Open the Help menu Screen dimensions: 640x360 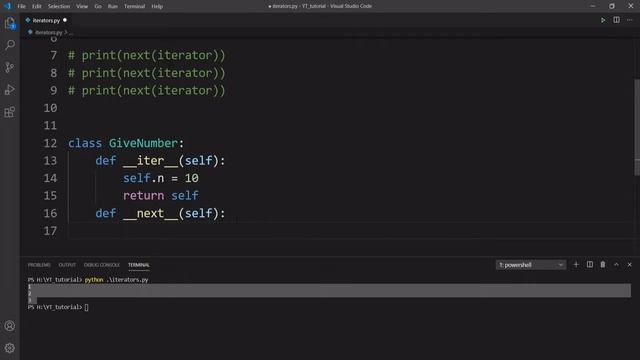[157, 6]
